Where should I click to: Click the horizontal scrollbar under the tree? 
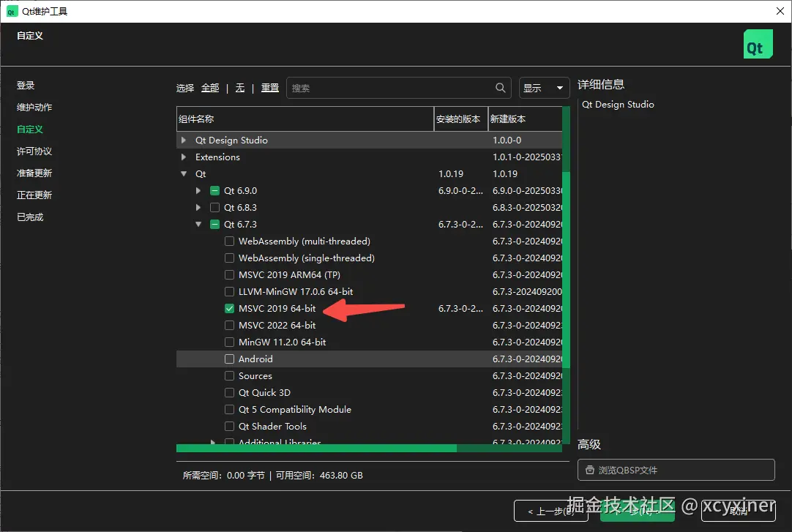pos(317,449)
